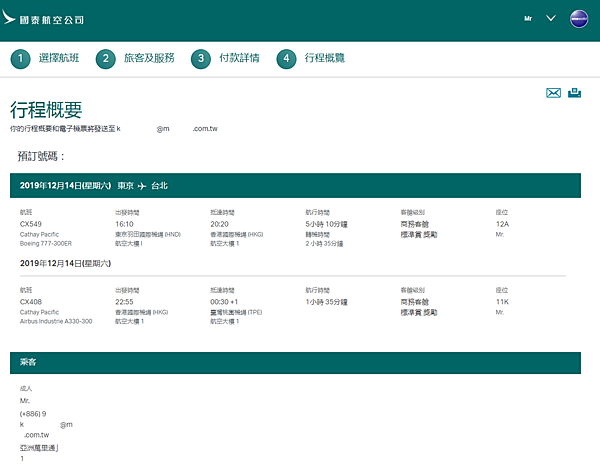
Task: Click departure time 16:10
Action: 124,224
